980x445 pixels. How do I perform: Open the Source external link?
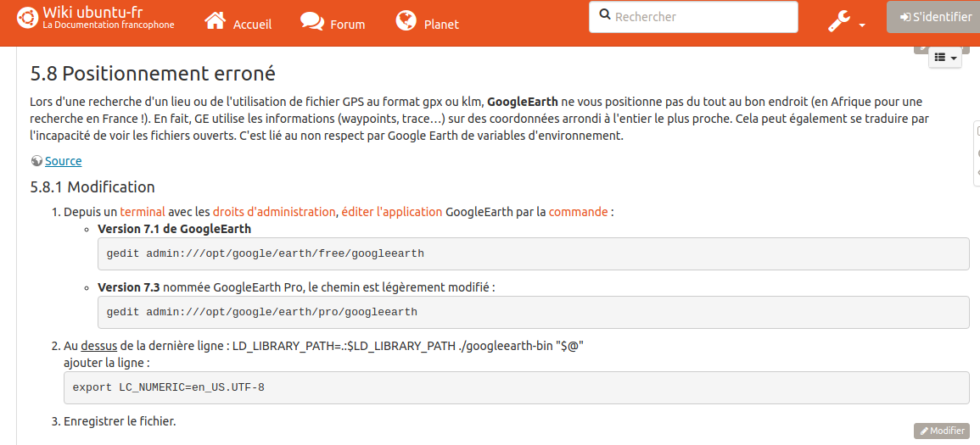click(64, 161)
